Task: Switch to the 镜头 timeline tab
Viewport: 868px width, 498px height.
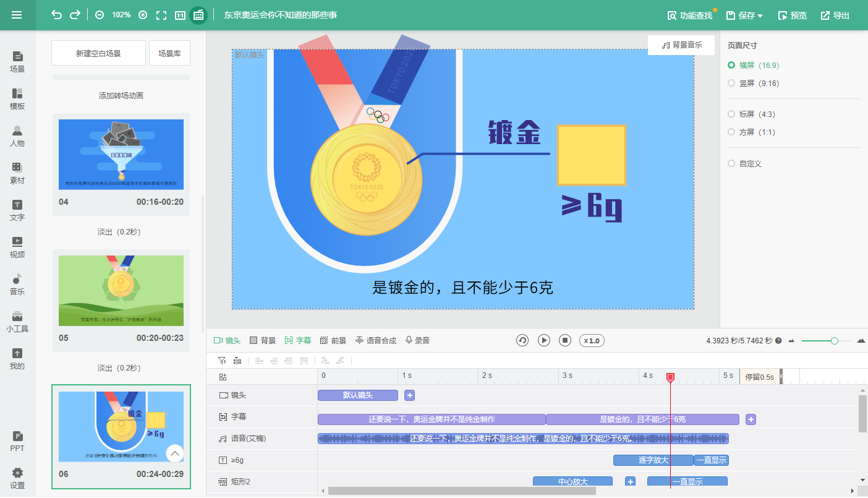Action: [227, 341]
